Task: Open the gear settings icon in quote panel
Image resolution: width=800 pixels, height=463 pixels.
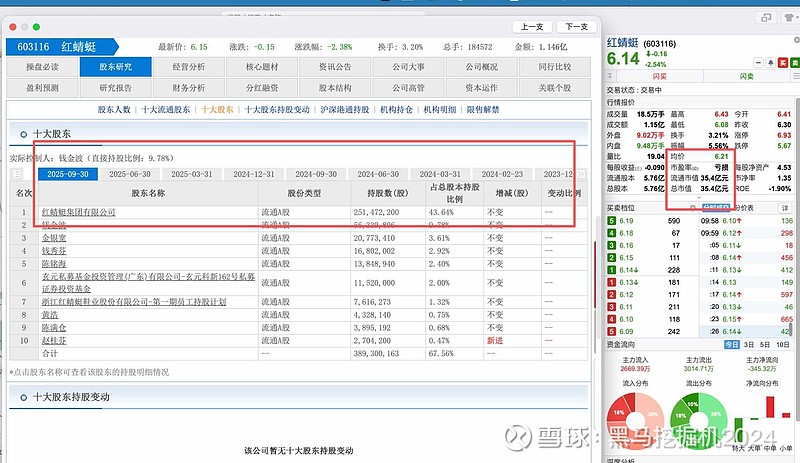Action: point(796,40)
